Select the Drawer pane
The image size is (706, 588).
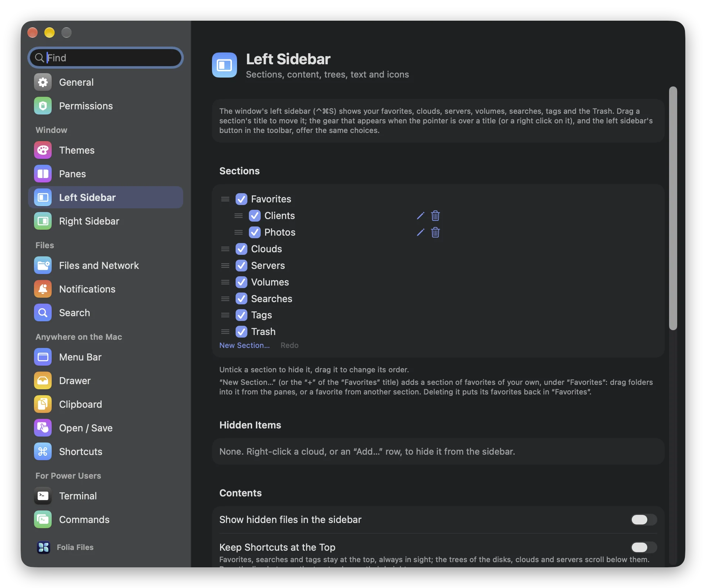pyautogui.click(x=105, y=381)
